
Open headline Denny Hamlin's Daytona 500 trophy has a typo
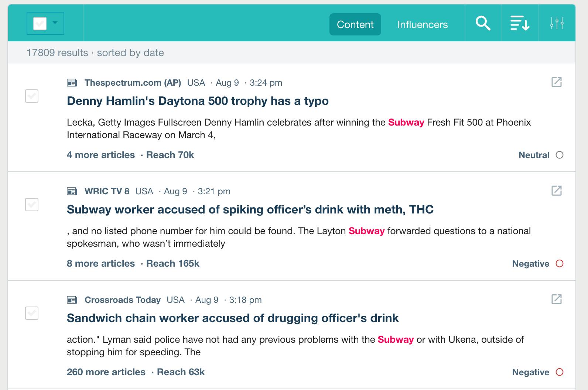pyautogui.click(x=198, y=101)
